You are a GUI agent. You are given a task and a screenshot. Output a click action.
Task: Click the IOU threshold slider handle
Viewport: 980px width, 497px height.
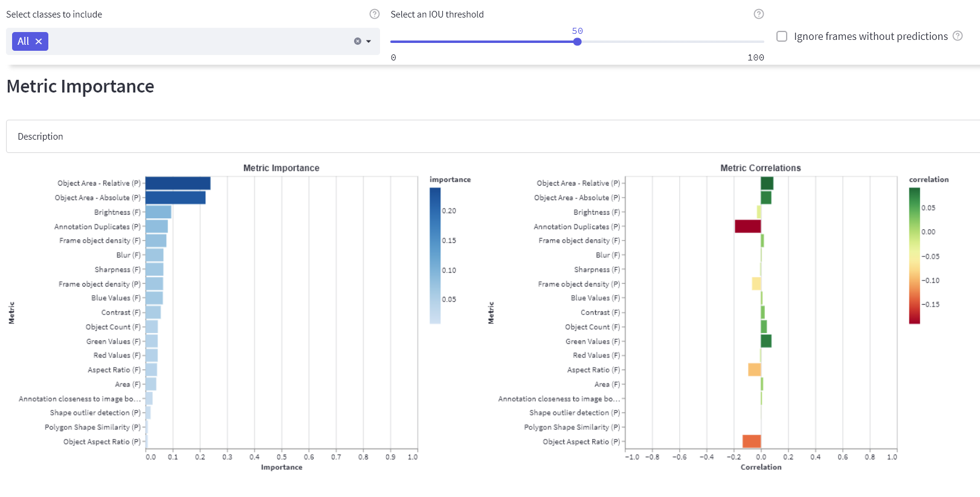(578, 42)
